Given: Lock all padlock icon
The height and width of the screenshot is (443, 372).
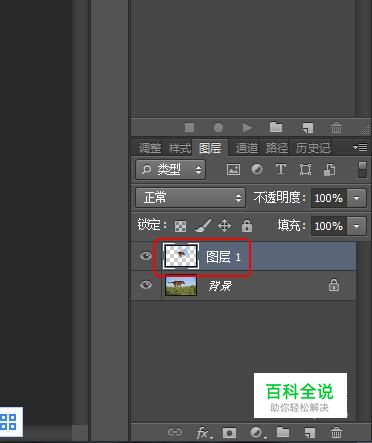Looking at the screenshot, I should point(247,226).
